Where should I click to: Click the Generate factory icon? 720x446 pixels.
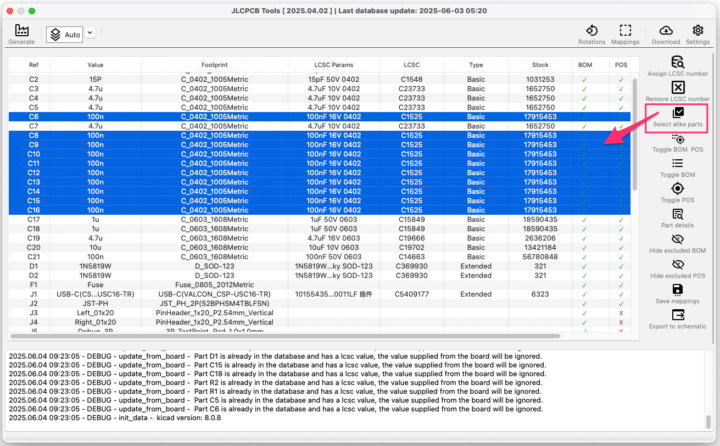click(x=21, y=33)
